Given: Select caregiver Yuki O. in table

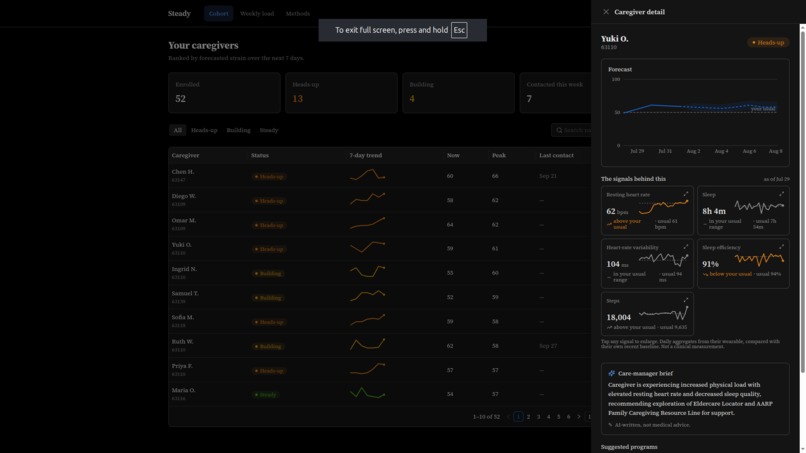Looking at the screenshot, I should tap(380, 248).
